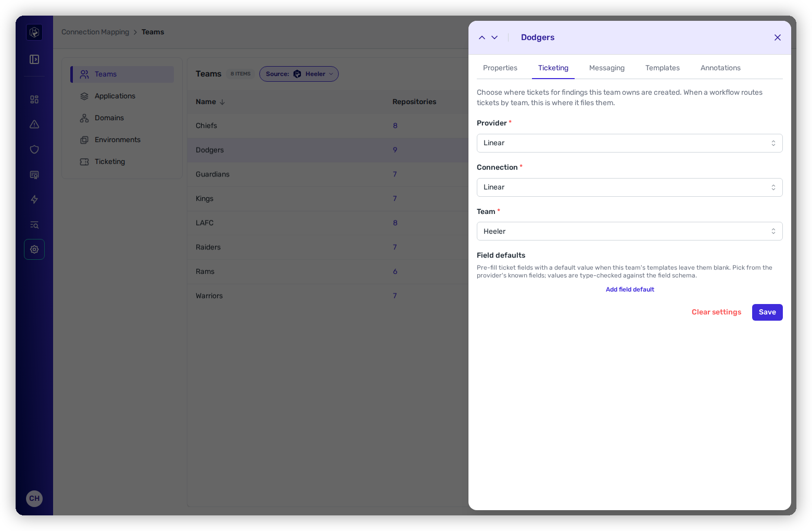
Task: Click the CH user avatar
Action: click(x=34, y=499)
